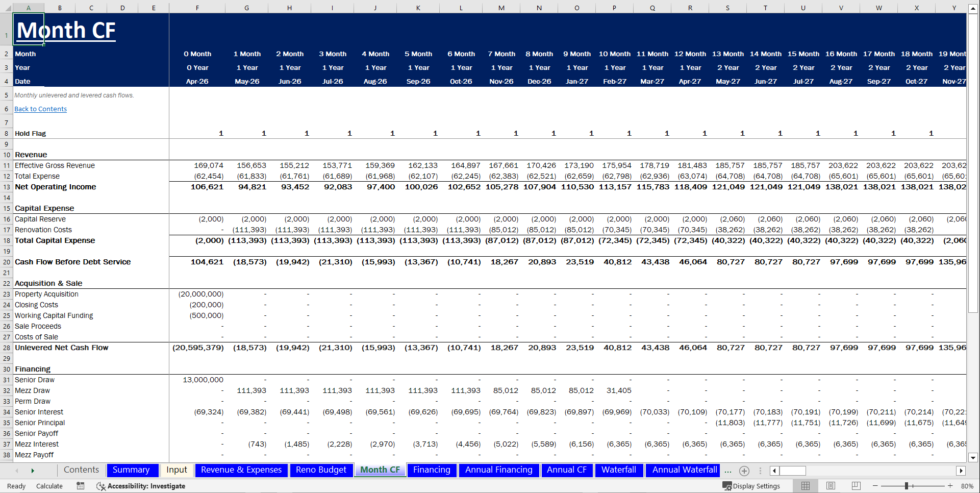Open Page Break Preview view
This screenshot has height=493, width=980.
point(856,485)
